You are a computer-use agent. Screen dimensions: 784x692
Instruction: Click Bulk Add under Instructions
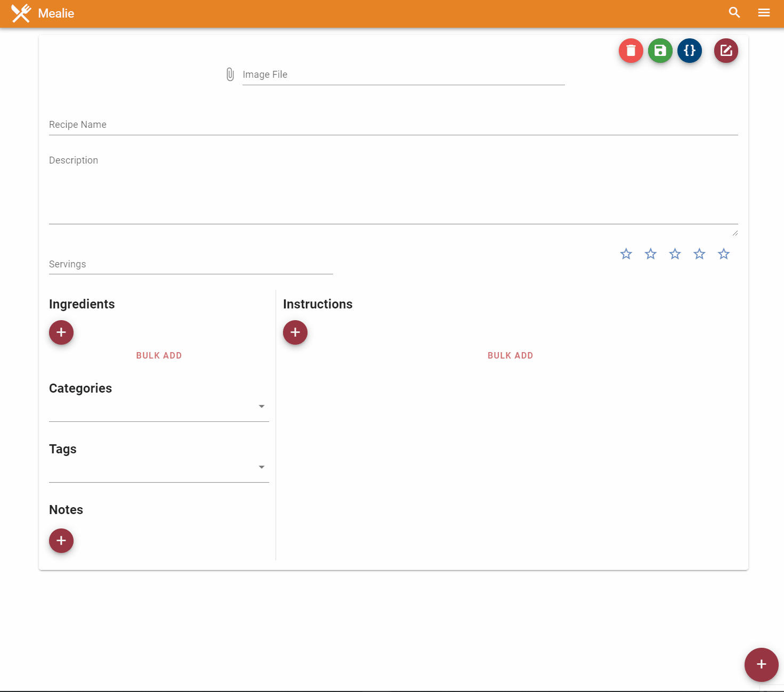pyautogui.click(x=511, y=355)
